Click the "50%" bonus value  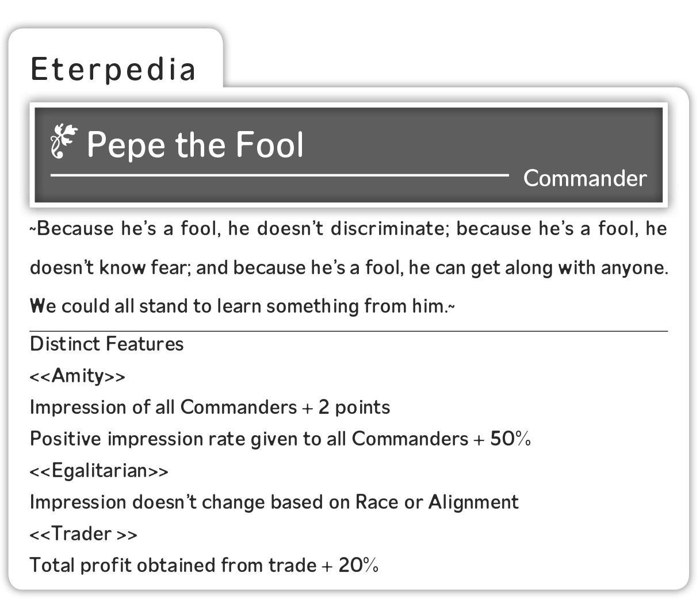point(510,439)
